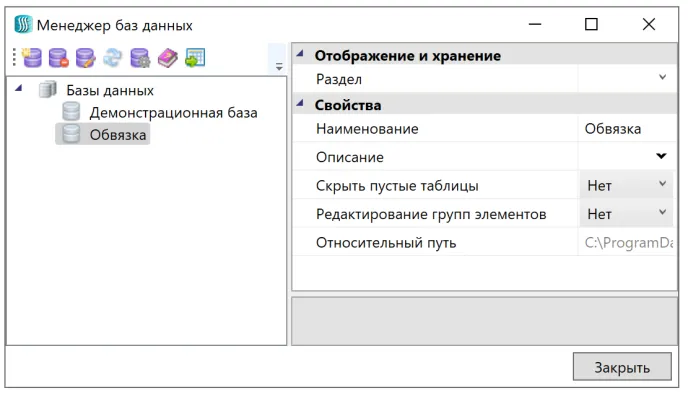This screenshot has width=688, height=393.
Task: Click the Скрыть пустые таблицы label
Action: point(397,186)
